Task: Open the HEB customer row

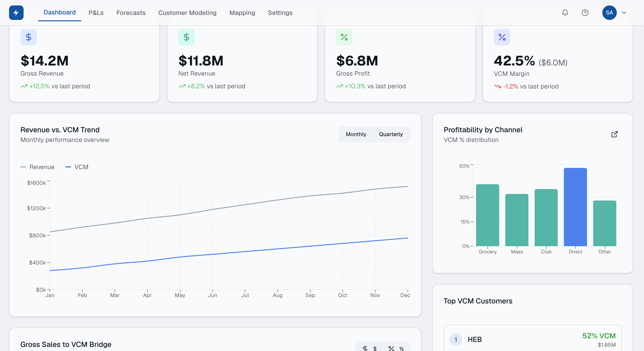Action: point(533,338)
